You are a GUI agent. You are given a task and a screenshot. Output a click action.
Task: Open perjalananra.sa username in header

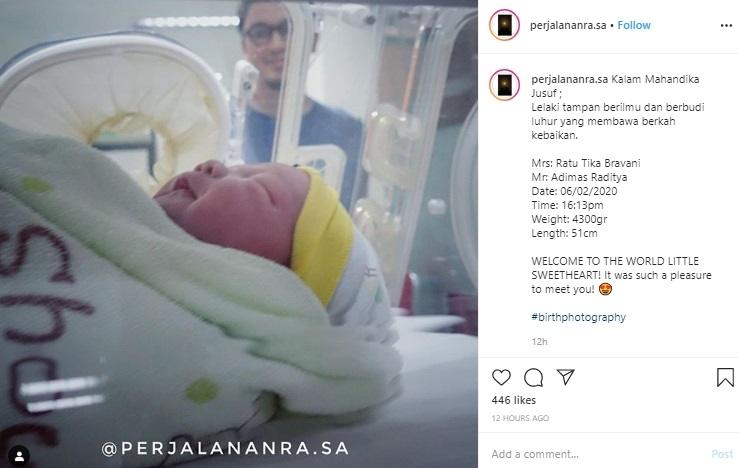pos(568,25)
